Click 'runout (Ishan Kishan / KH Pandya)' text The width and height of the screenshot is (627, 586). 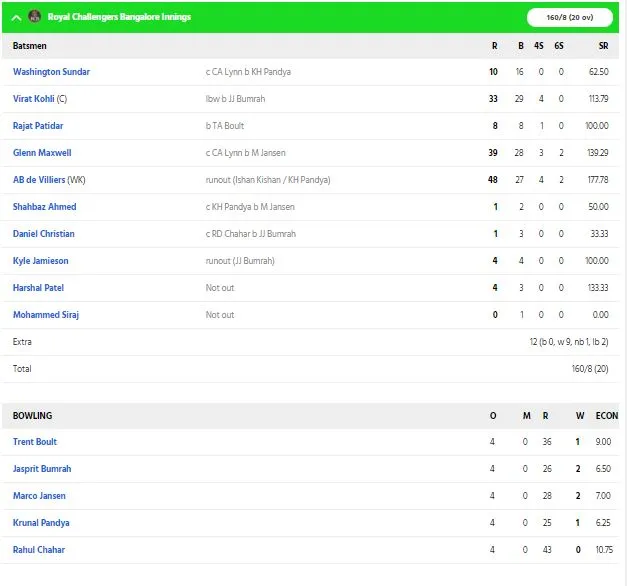(x=268, y=180)
